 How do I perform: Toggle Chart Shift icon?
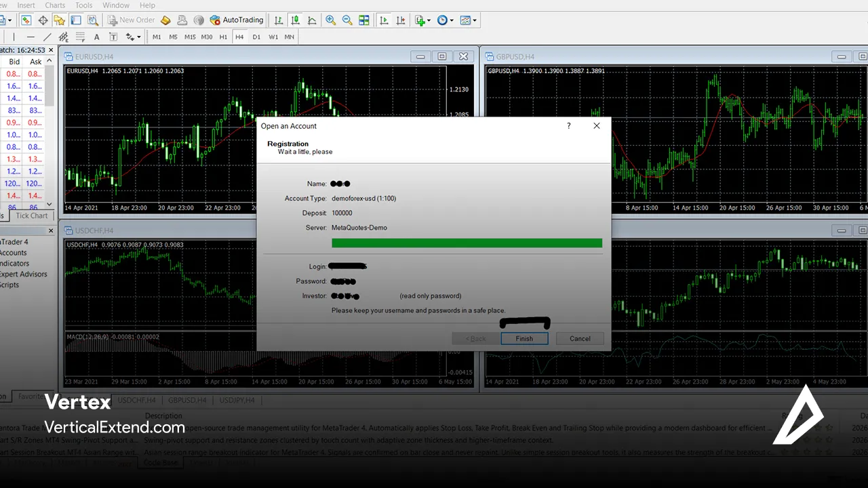point(401,20)
